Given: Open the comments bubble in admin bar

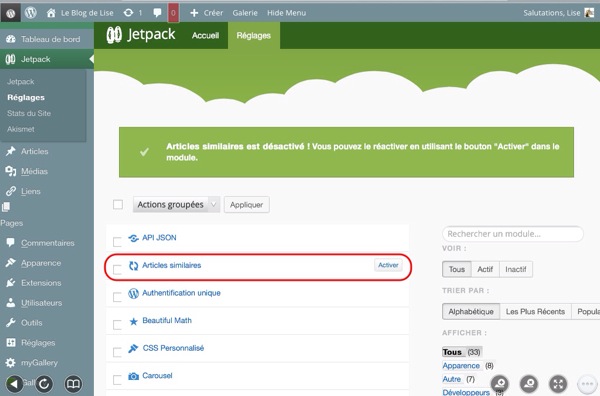Looking at the screenshot, I should (x=157, y=13).
